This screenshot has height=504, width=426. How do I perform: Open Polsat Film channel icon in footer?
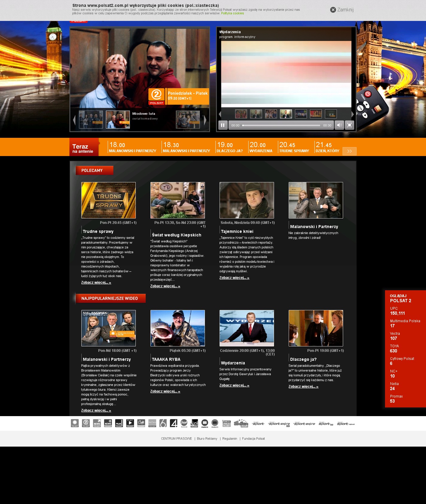(x=119, y=423)
